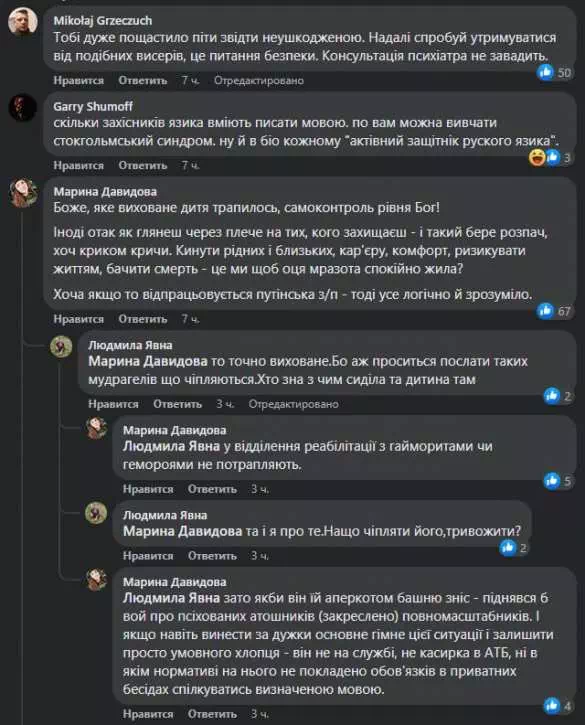Open "Отредактировано" on Людмила Явна's reply

(x=293, y=404)
